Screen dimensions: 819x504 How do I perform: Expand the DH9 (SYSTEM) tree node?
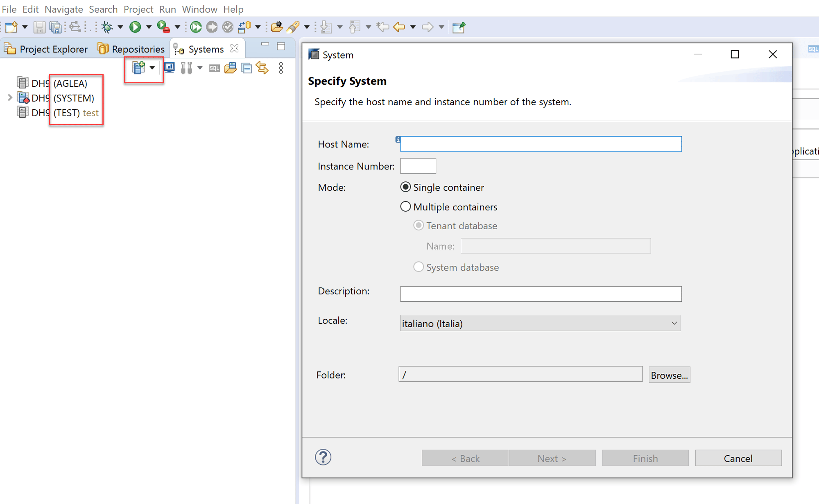(10, 98)
